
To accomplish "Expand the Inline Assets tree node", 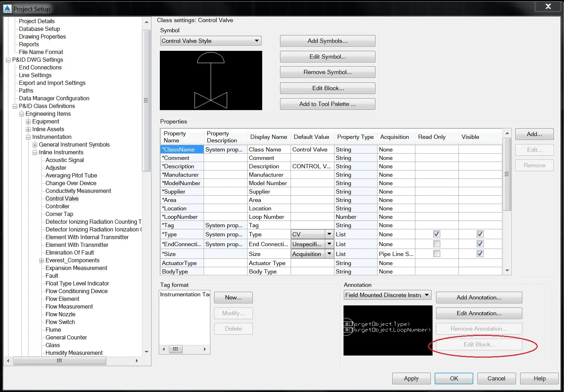I will tap(28, 129).
